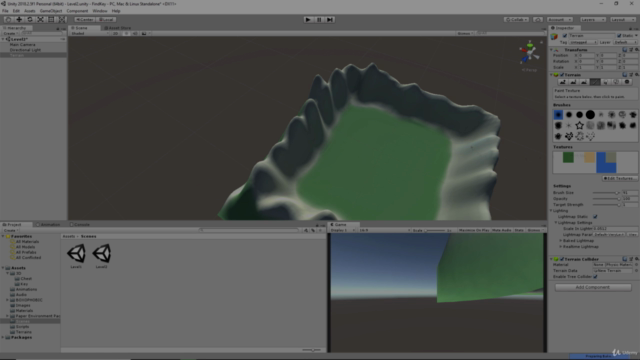Open the File menu
Viewport: 640px width, 360px height.
coord(5,11)
